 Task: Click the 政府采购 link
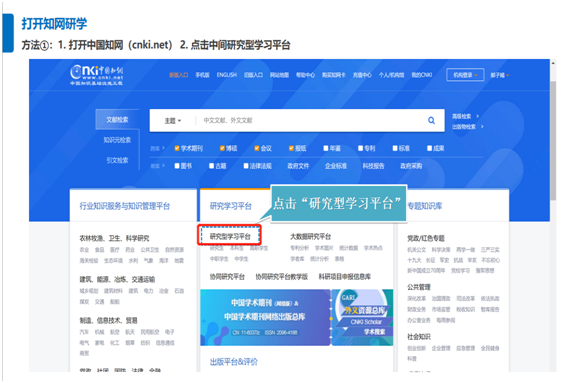point(411,166)
